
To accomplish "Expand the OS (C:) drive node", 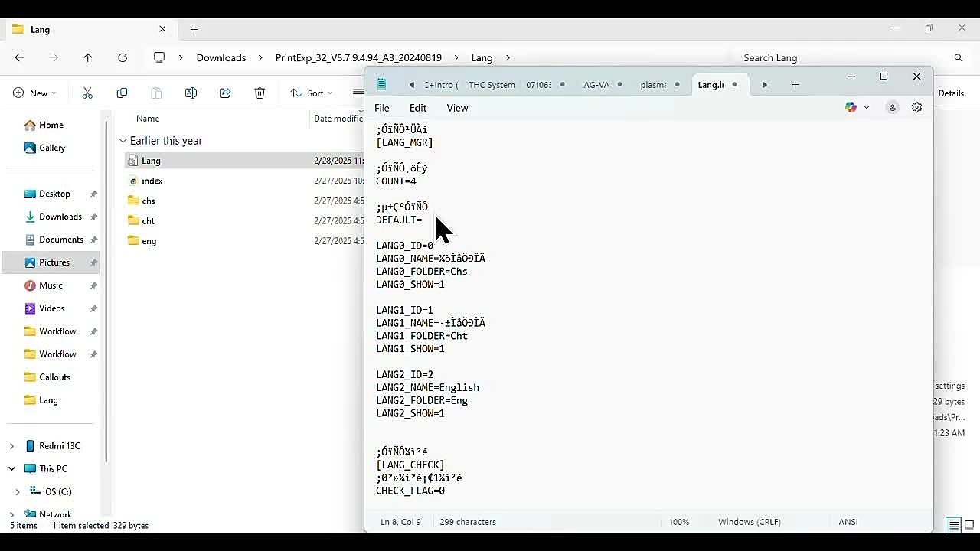I will [x=18, y=491].
